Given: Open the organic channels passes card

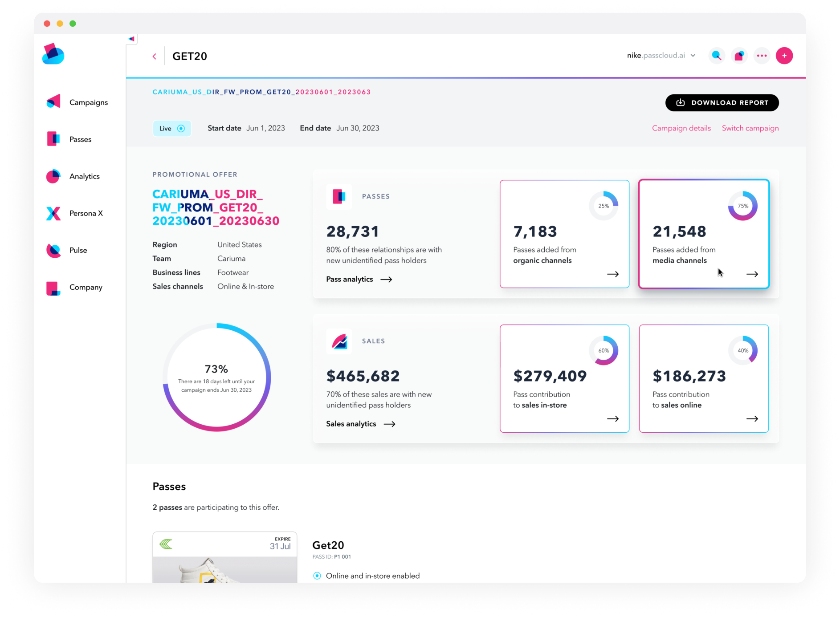Looking at the screenshot, I should click(564, 234).
